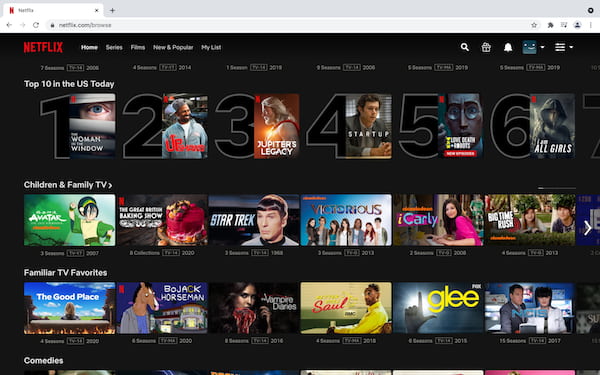Open Love Death + Robots poster
The width and height of the screenshot is (600, 375).
[x=460, y=126]
